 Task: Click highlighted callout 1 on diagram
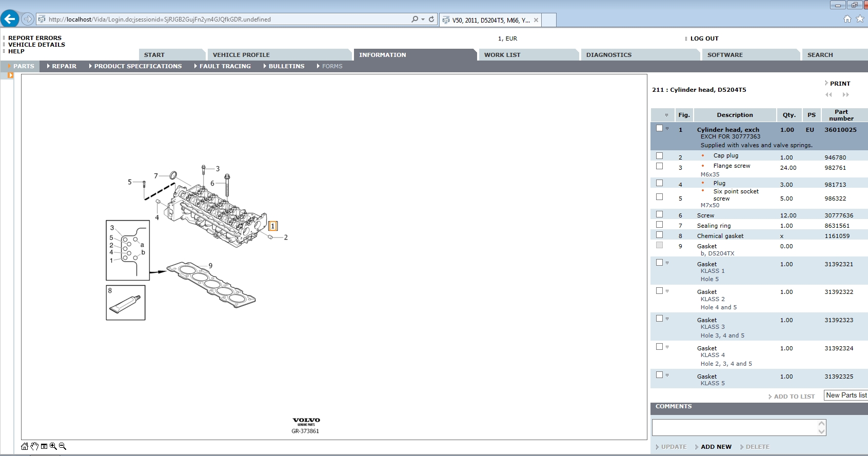click(273, 226)
